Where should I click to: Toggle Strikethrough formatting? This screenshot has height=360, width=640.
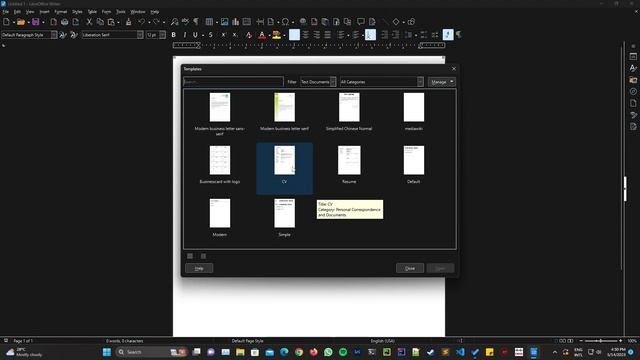coord(211,35)
